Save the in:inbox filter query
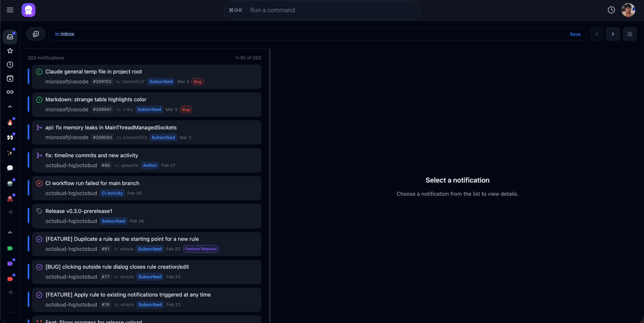This screenshot has height=323, width=644. (575, 34)
